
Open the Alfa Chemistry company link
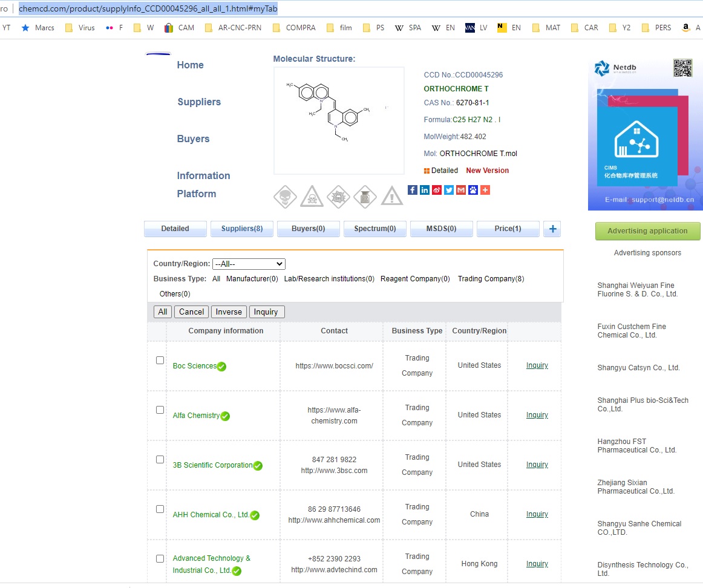197,416
